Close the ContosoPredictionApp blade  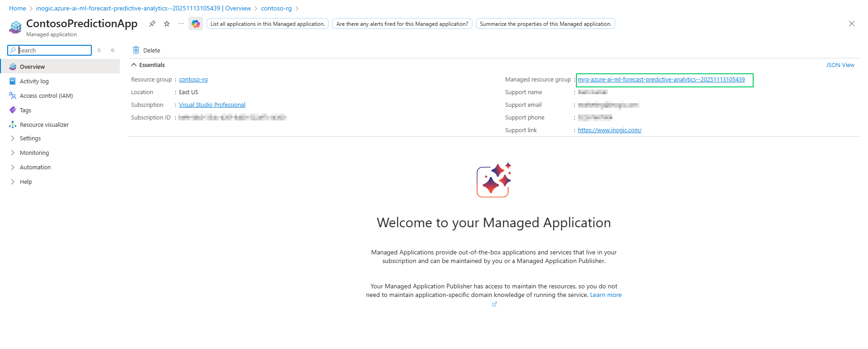click(851, 24)
